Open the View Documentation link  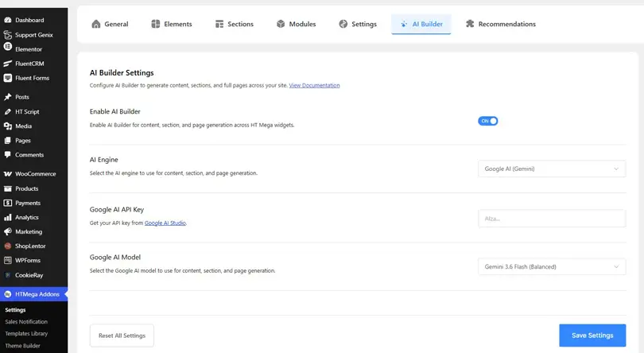(x=314, y=86)
